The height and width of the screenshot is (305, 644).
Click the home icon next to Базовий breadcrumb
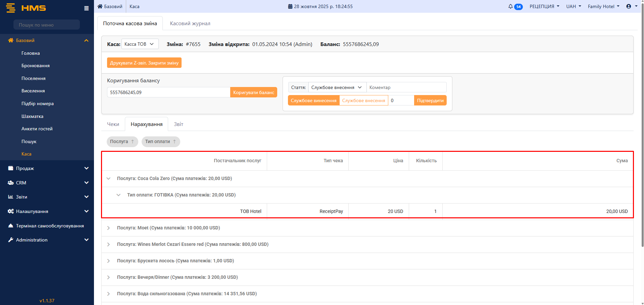click(100, 6)
